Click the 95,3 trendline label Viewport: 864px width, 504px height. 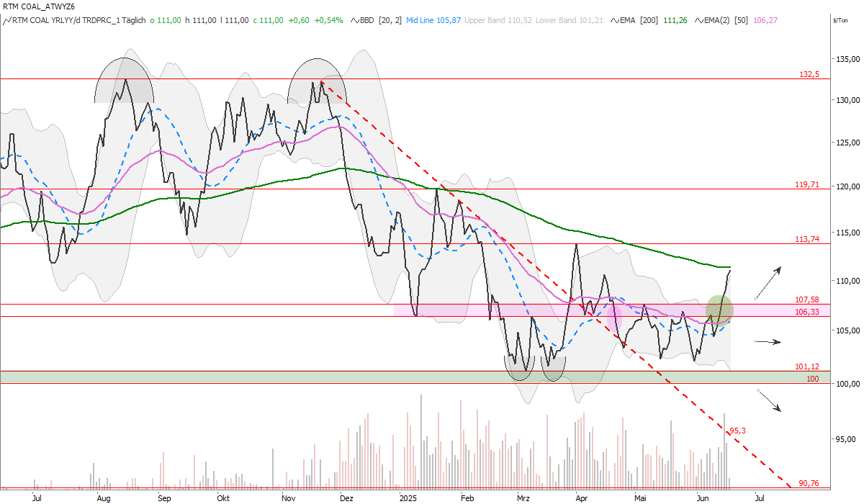[737, 431]
